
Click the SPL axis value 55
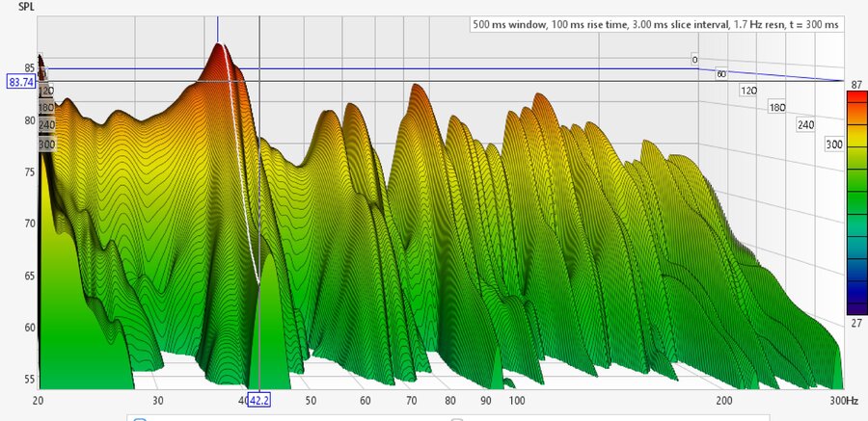tap(28, 379)
